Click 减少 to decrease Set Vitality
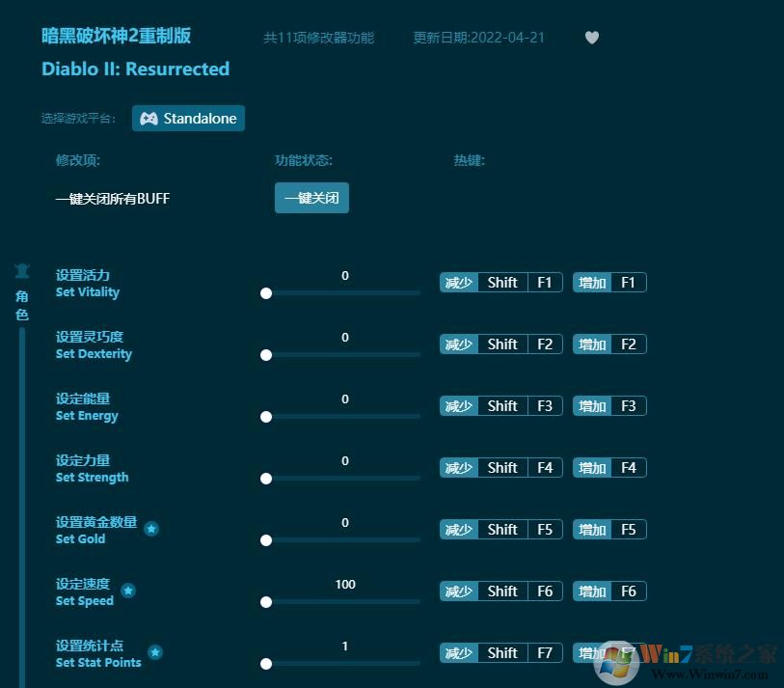784x688 pixels. [458, 282]
